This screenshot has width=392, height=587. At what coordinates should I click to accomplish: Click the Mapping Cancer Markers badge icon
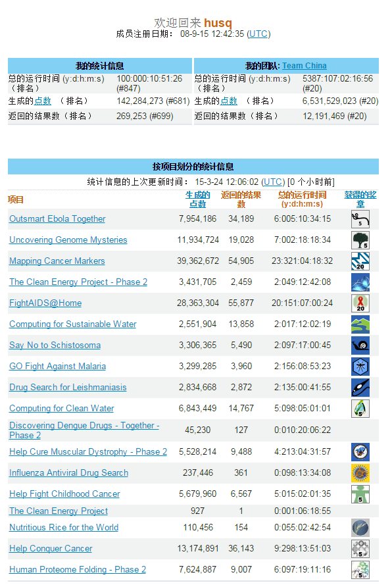coord(360,261)
